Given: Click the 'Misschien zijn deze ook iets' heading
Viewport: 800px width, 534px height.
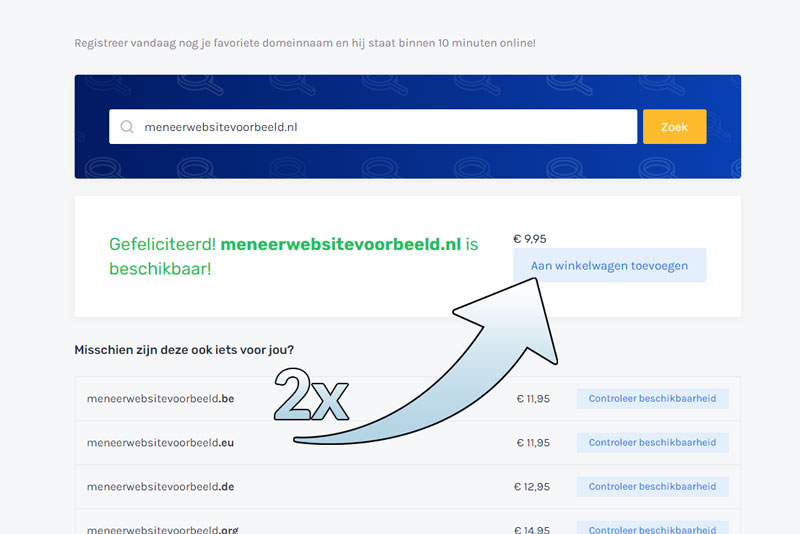Looking at the screenshot, I should click(x=190, y=350).
